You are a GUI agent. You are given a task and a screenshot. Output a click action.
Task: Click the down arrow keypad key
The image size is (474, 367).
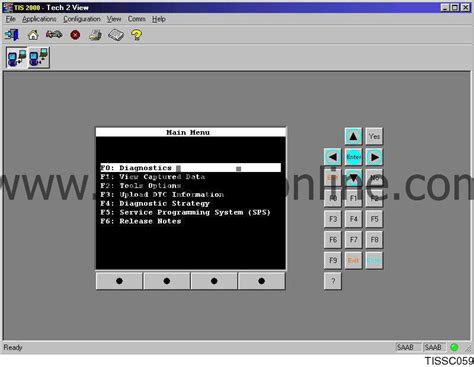tap(353, 178)
